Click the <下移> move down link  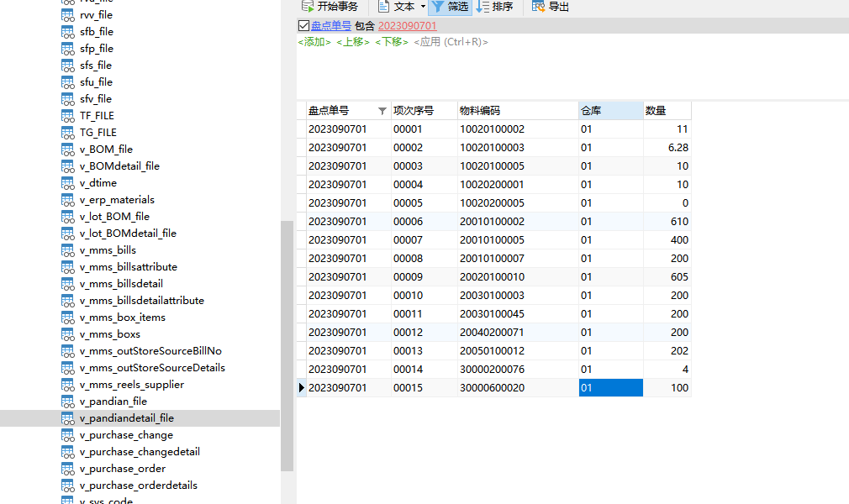point(392,42)
